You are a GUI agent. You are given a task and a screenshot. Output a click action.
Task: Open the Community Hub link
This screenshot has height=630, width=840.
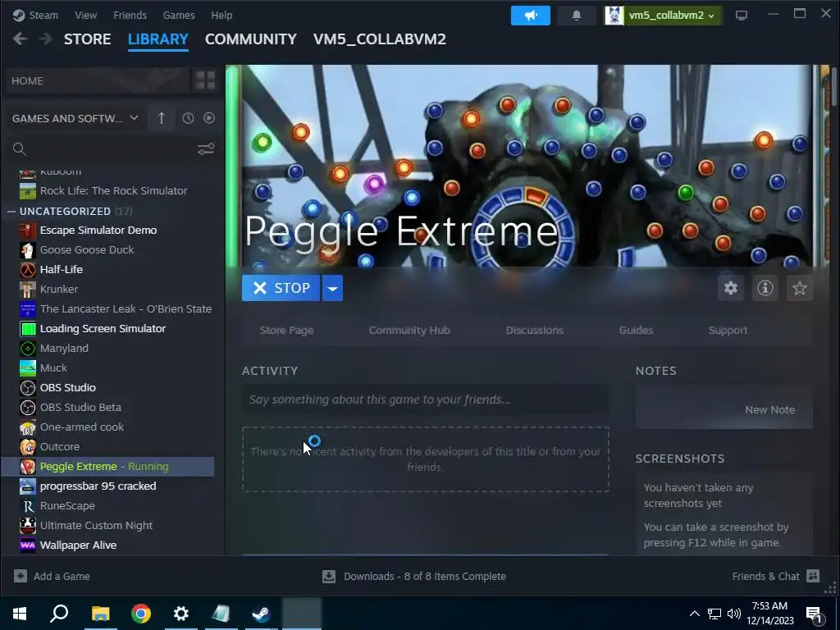409,331
